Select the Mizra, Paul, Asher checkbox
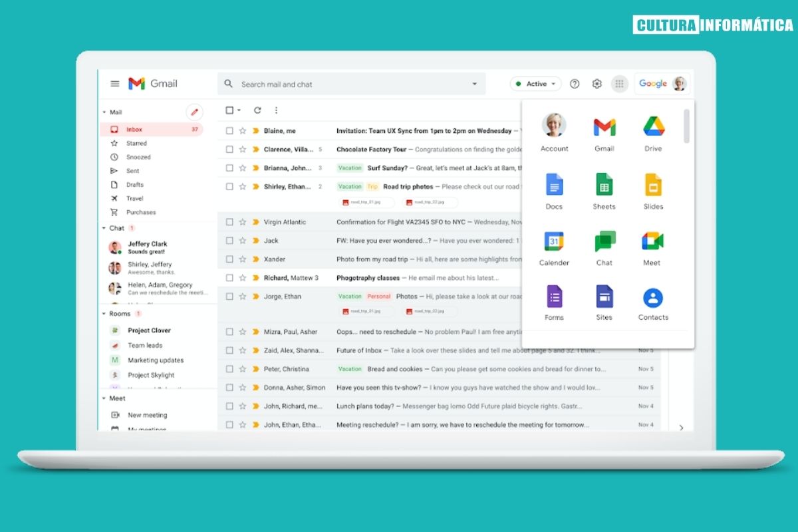Screen dimensions: 798x532 (x=229, y=332)
